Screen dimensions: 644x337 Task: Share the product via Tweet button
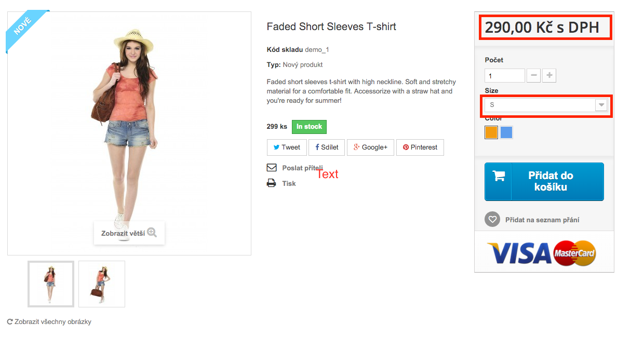click(287, 147)
